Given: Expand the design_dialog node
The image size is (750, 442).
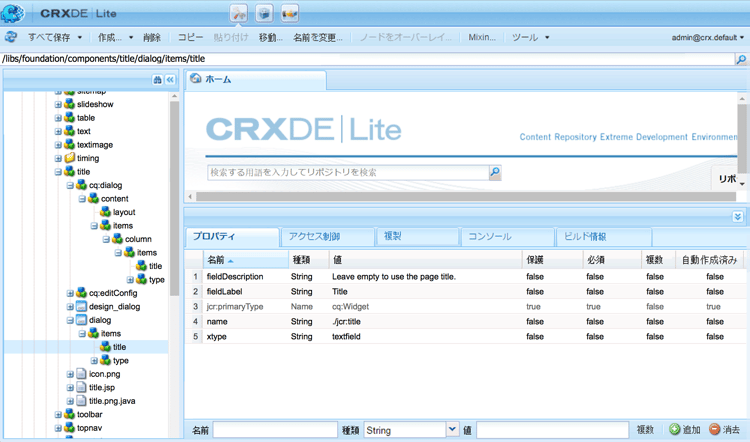Looking at the screenshot, I should click(x=70, y=307).
